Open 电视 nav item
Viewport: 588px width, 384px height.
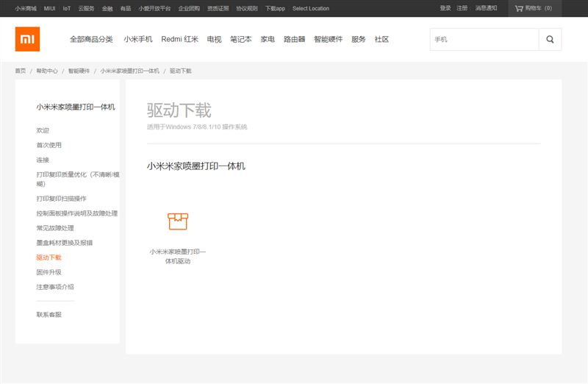pyautogui.click(x=214, y=39)
